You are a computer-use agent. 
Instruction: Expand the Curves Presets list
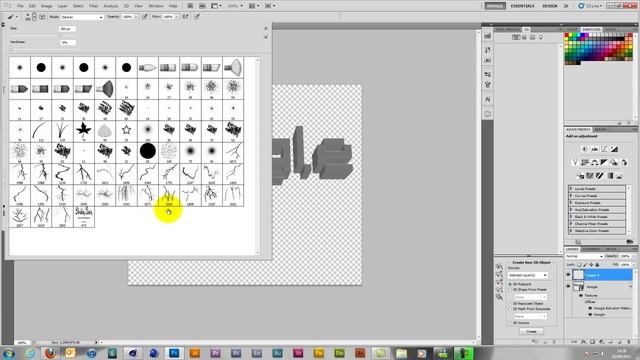[x=571, y=196]
